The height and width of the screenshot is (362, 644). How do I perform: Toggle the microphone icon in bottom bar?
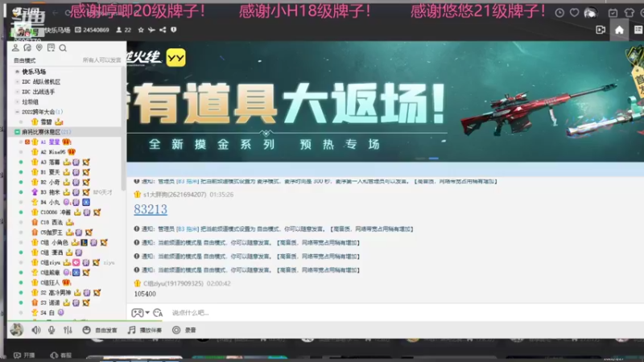click(52, 330)
